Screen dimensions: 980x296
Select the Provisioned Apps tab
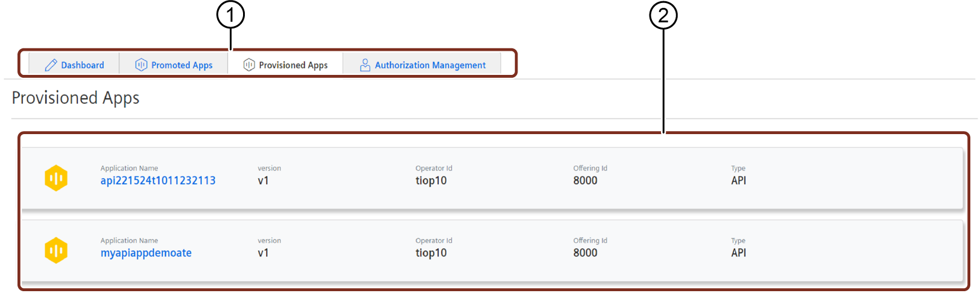tap(285, 65)
